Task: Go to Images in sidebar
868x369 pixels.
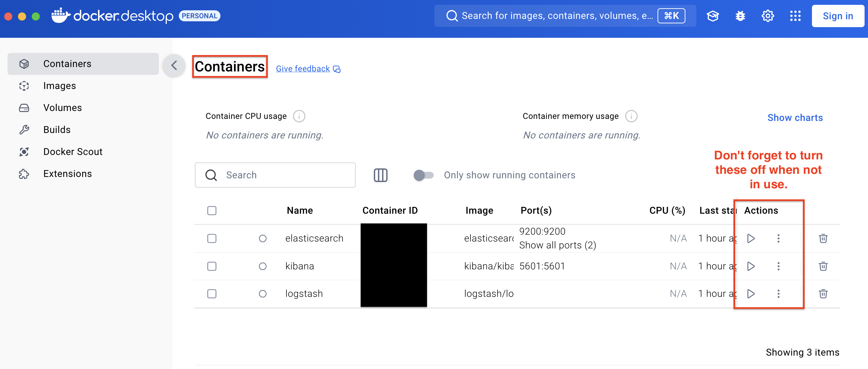Action: [83, 86]
